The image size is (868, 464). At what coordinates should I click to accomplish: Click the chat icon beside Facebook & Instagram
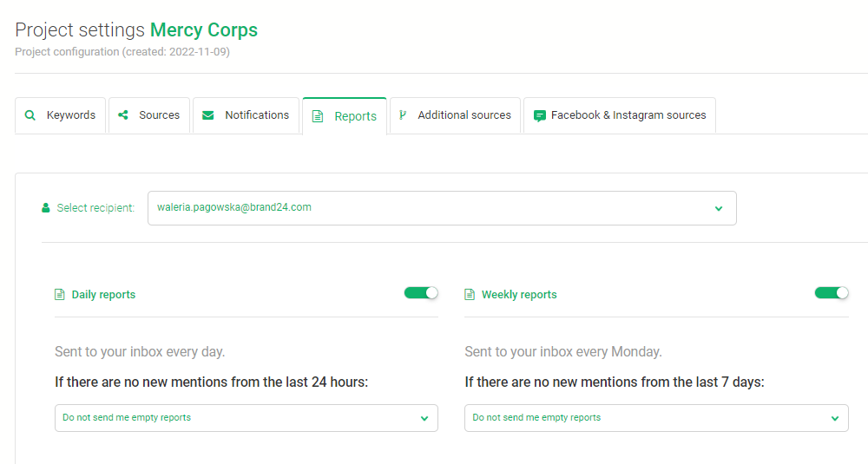click(539, 115)
